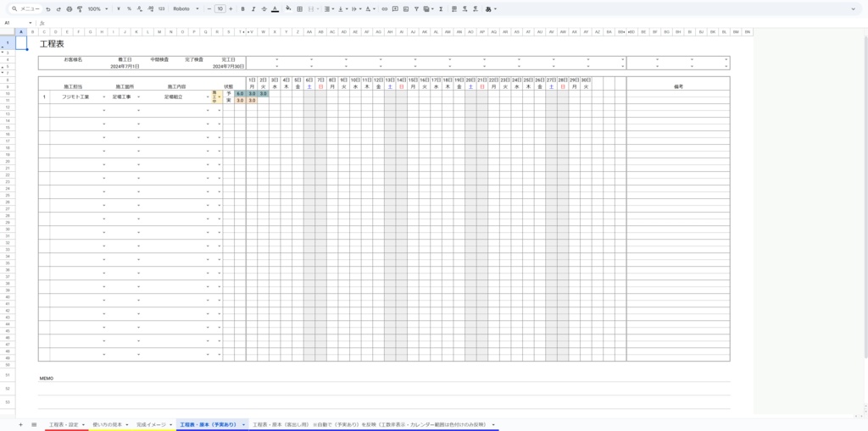Insert a link with chain icon
The width and height of the screenshot is (868, 431).
point(385,8)
